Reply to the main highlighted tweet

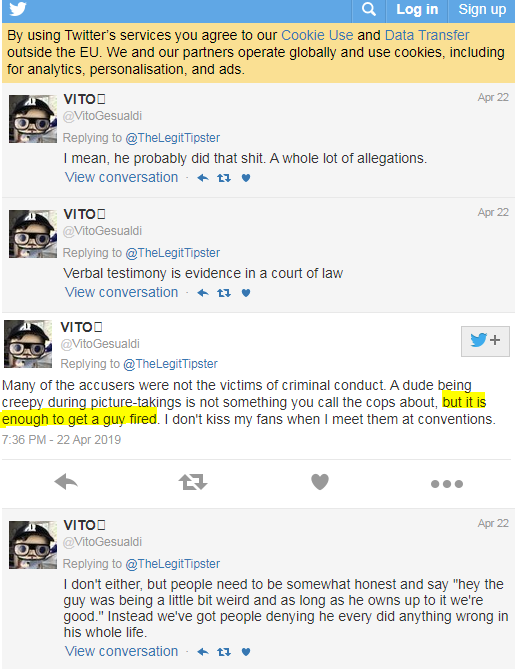[x=66, y=483]
